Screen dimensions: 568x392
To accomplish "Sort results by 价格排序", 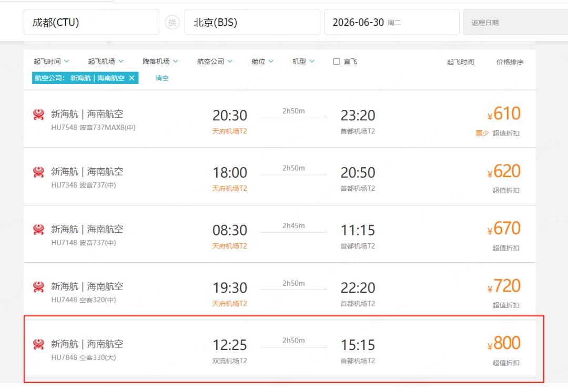I will tap(510, 62).
